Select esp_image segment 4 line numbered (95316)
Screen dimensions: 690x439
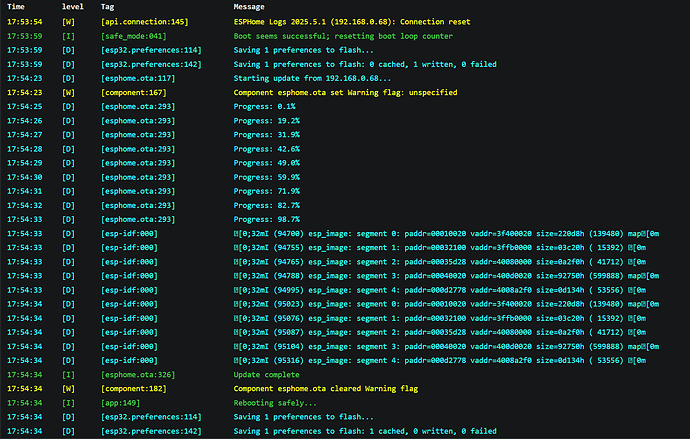(x=440, y=360)
